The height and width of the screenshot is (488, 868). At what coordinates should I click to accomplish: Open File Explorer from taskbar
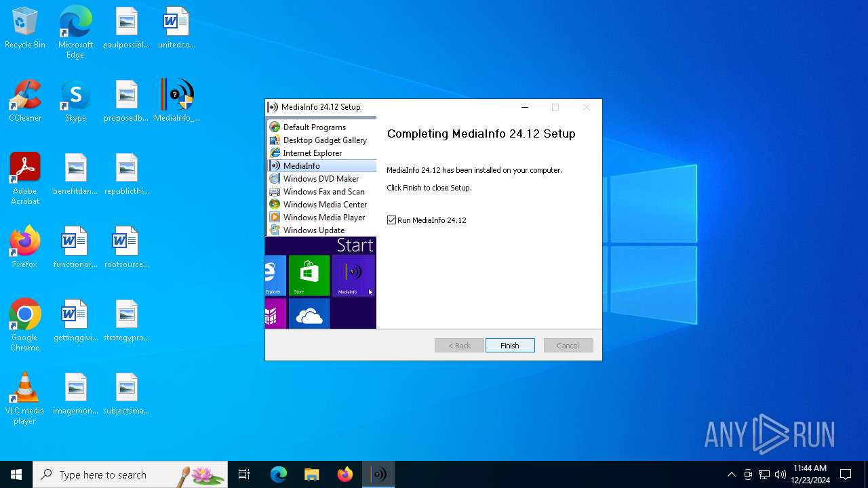coord(312,474)
